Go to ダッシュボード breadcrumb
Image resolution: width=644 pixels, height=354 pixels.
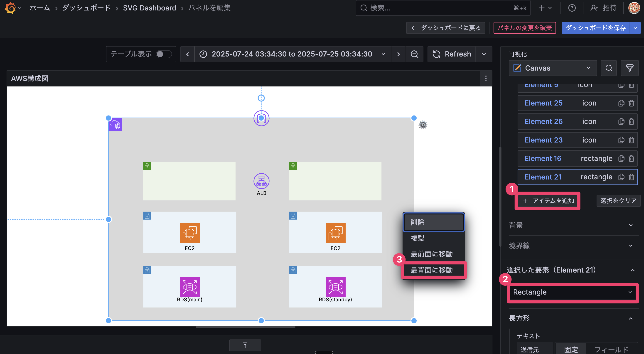pos(86,8)
